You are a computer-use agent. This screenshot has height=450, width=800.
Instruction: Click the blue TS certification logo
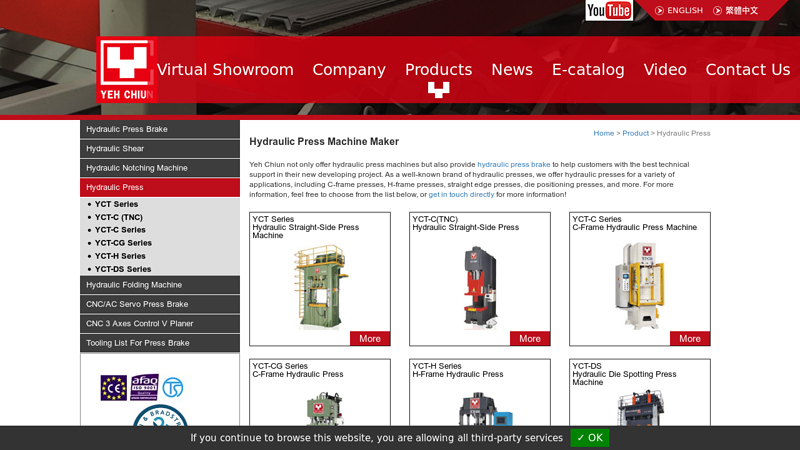click(x=173, y=387)
